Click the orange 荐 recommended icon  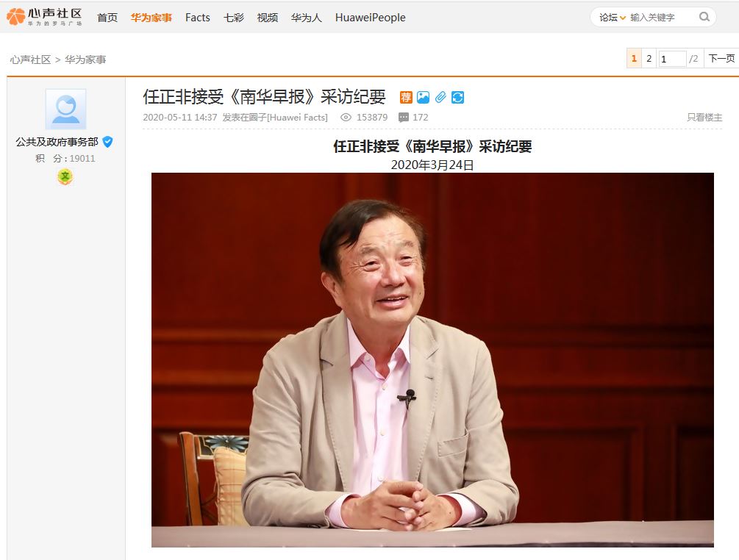pos(406,98)
